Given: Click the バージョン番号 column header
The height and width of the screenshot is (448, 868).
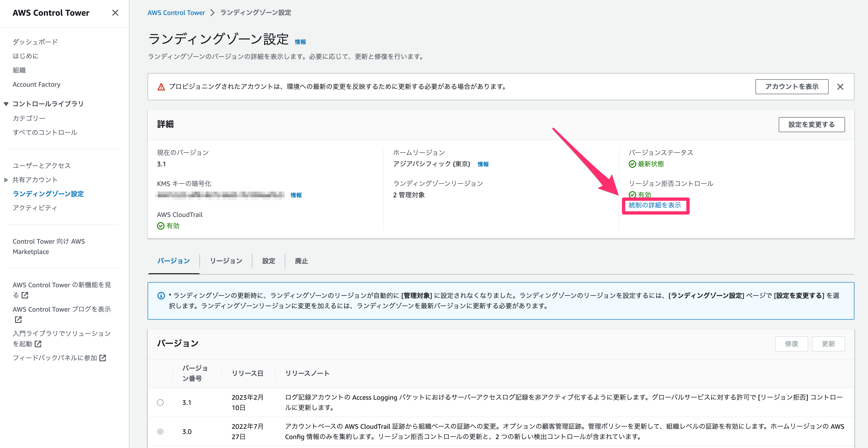Looking at the screenshot, I should point(195,373).
